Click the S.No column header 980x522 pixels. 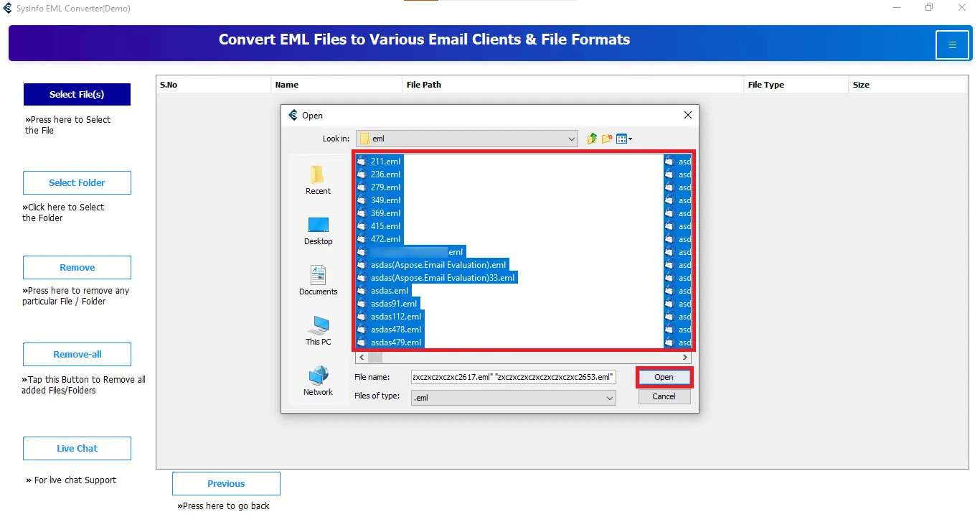point(214,85)
